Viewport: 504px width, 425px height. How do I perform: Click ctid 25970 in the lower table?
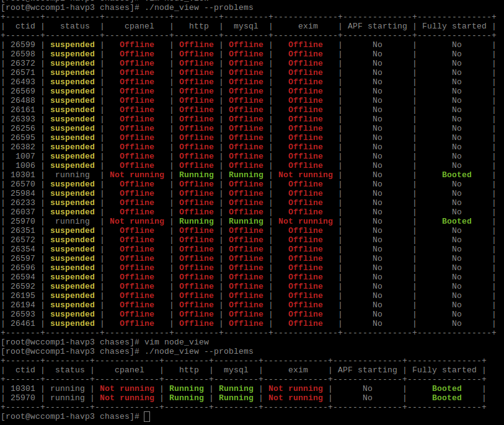(23, 398)
